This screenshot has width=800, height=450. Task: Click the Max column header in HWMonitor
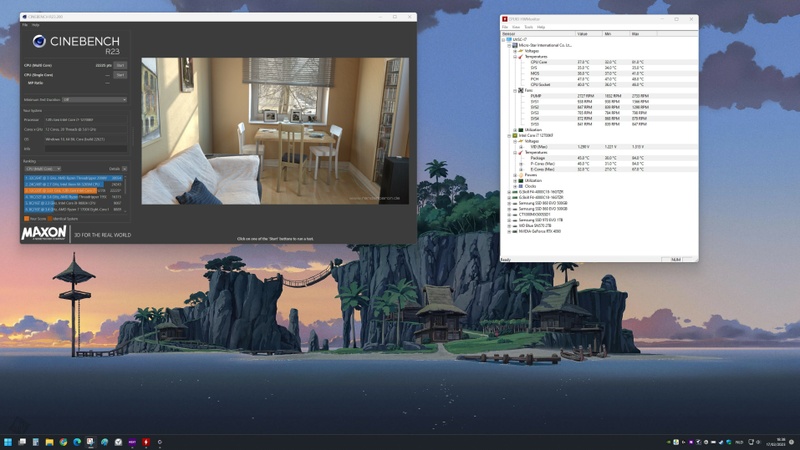pos(643,34)
